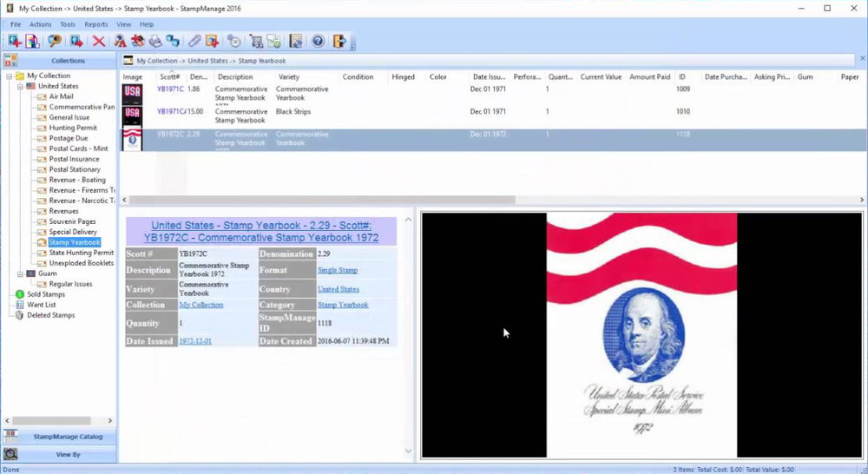The height and width of the screenshot is (474, 868).
Task: Select the Unexploded Booklets category
Action: 82,263
